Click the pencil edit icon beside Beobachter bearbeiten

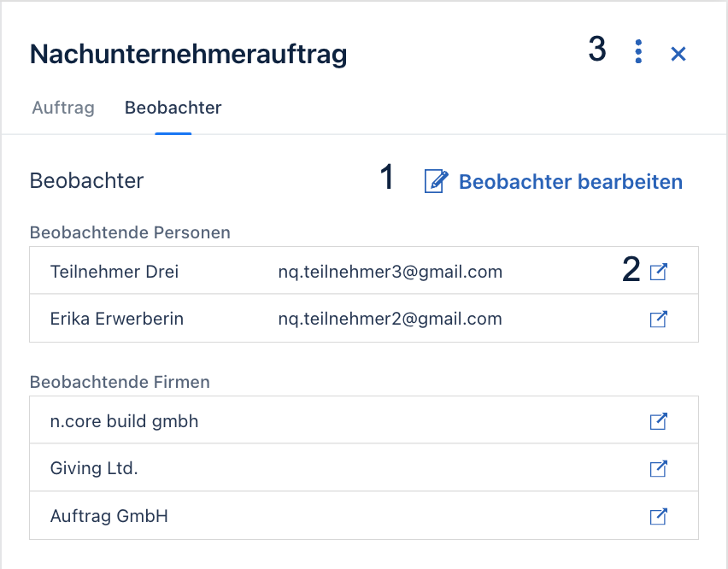(436, 181)
